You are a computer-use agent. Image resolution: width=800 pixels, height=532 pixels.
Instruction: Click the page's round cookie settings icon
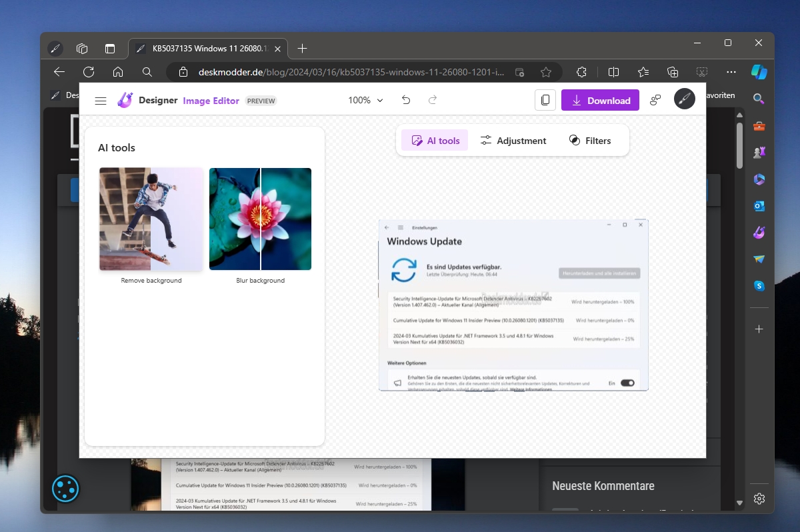coord(65,489)
